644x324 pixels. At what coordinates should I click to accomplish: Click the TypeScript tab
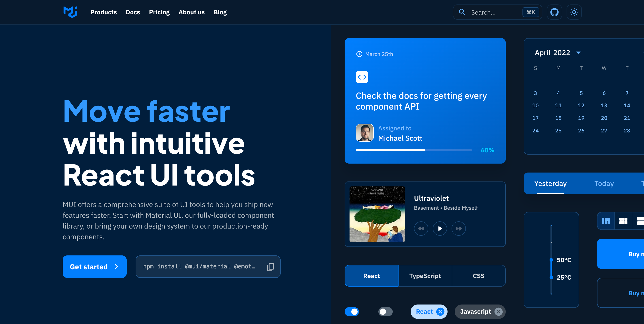[425, 275]
